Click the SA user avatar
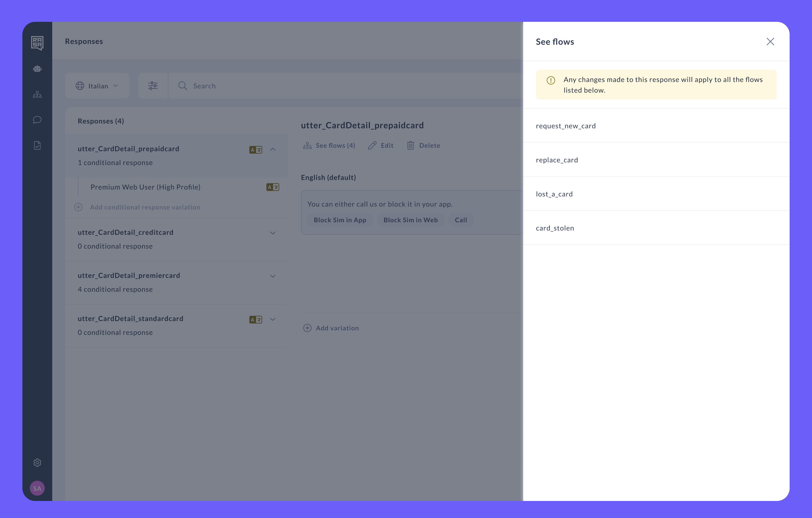This screenshot has height=518, width=812. [x=37, y=488]
